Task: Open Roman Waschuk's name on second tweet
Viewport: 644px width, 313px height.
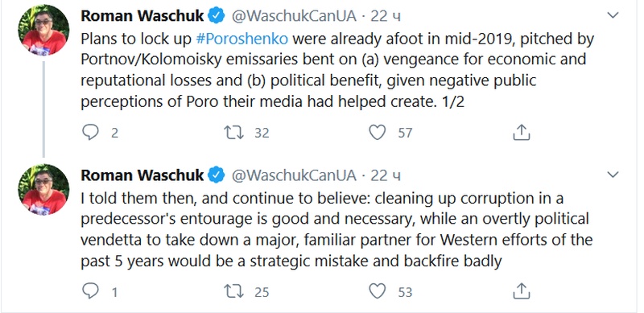Action: [x=142, y=175]
